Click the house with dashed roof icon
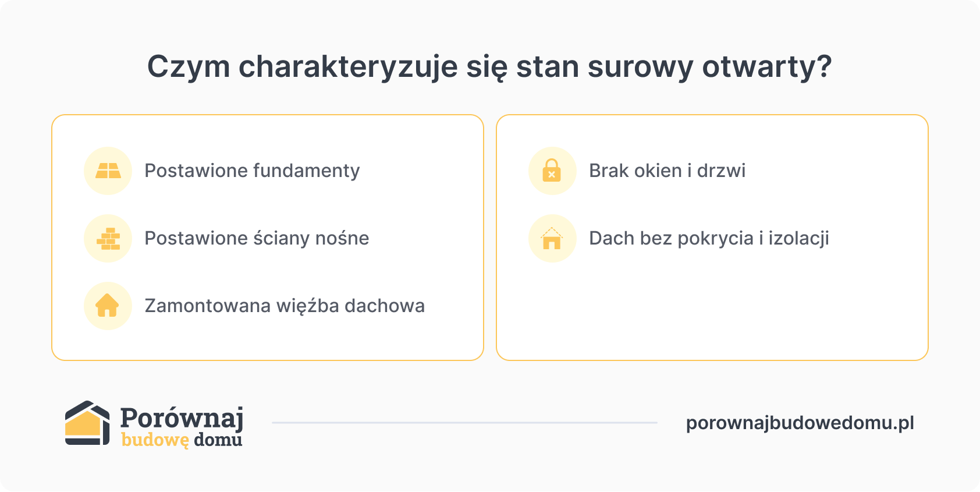980x492 pixels. [x=552, y=238]
